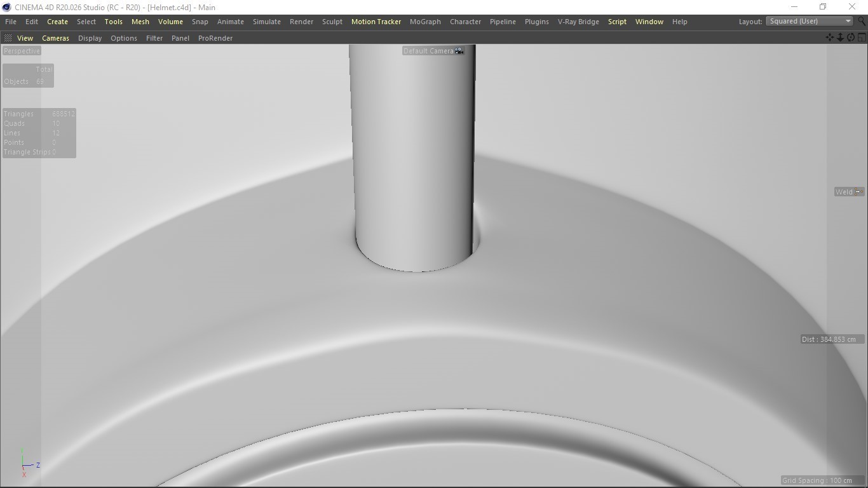Open the V-Ray Bridge menu
Viewport: 868px width, 488px height.
pyautogui.click(x=578, y=22)
